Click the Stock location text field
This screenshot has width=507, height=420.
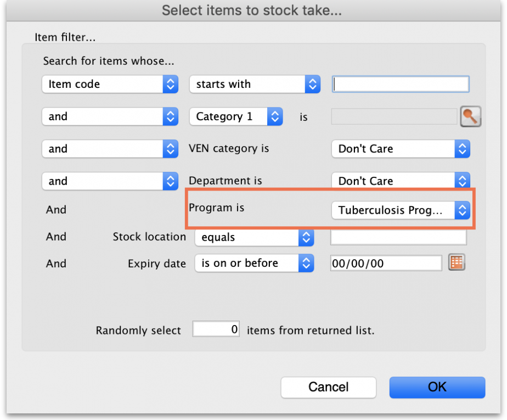(x=398, y=237)
